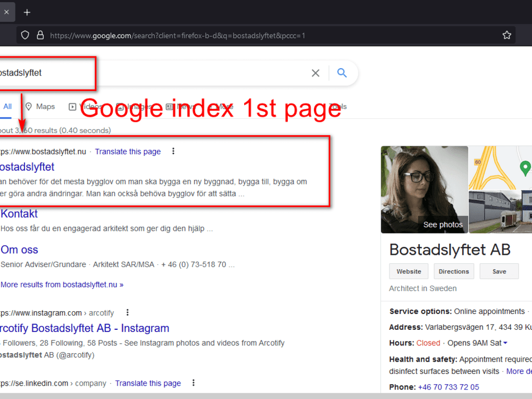
Task: Click the site security padlock icon
Action: tap(40, 35)
